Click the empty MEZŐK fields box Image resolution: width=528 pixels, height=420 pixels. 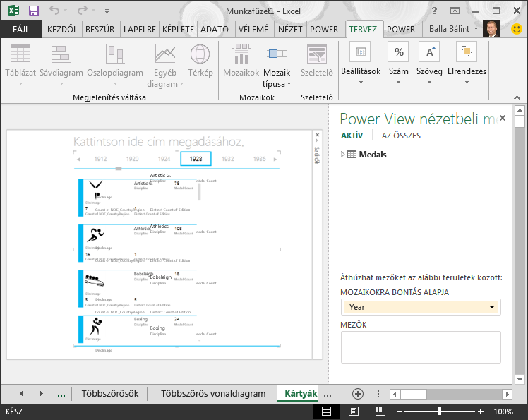(421, 347)
